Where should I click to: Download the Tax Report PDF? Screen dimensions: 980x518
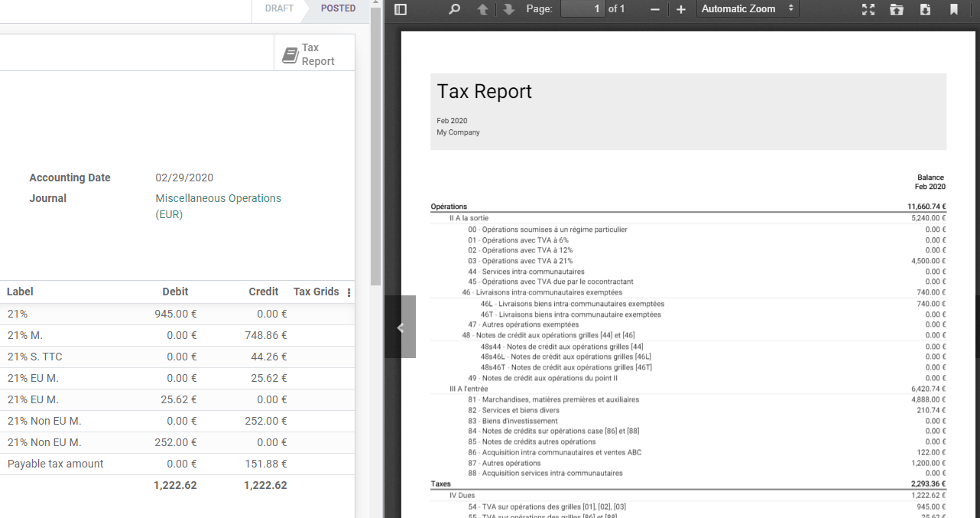click(925, 9)
